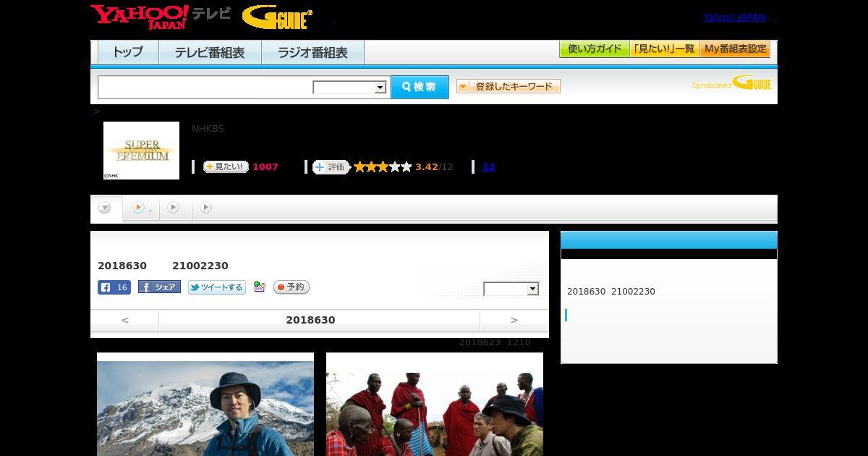Click the 評価 rating plus button
This screenshot has height=456, width=868.
click(331, 167)
